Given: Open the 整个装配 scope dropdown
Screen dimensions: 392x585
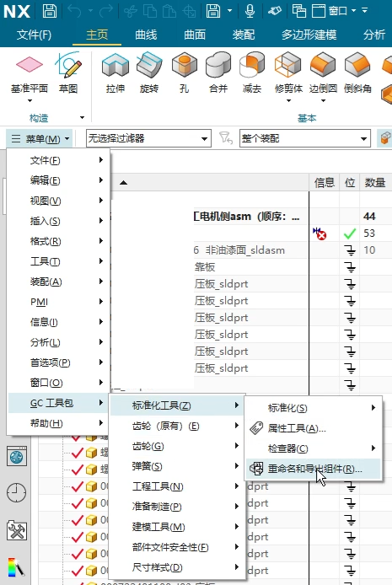Looking at the screenshot, I should point(304,138).
